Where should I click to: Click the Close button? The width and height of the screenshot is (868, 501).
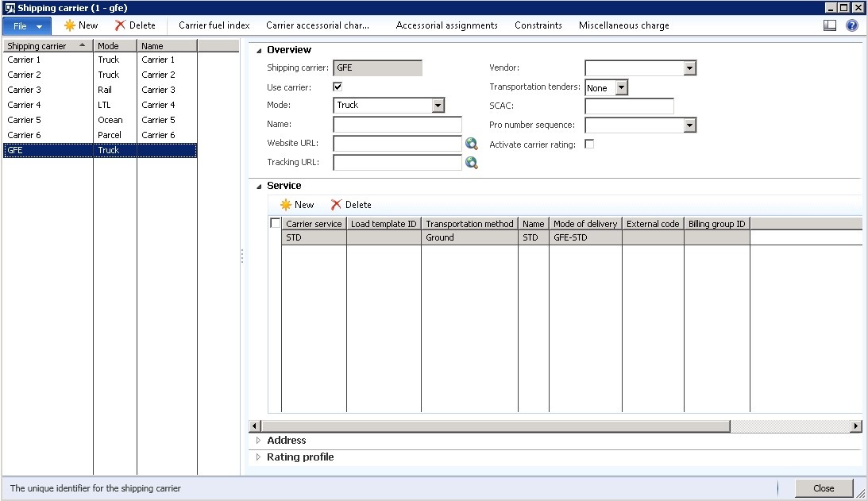pos(824,488)
